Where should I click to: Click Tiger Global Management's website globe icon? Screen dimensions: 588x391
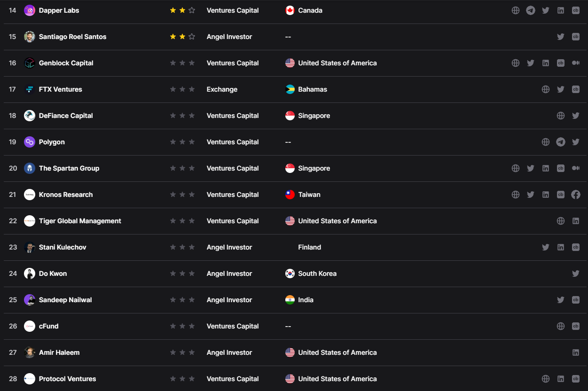pos(561,221)
